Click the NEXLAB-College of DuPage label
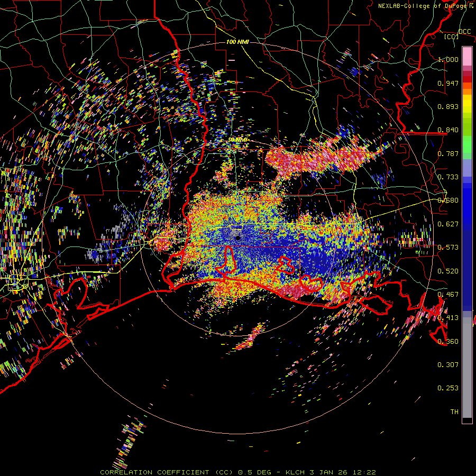This screenshot has height=476, width=476. click(x=424, y=6)
